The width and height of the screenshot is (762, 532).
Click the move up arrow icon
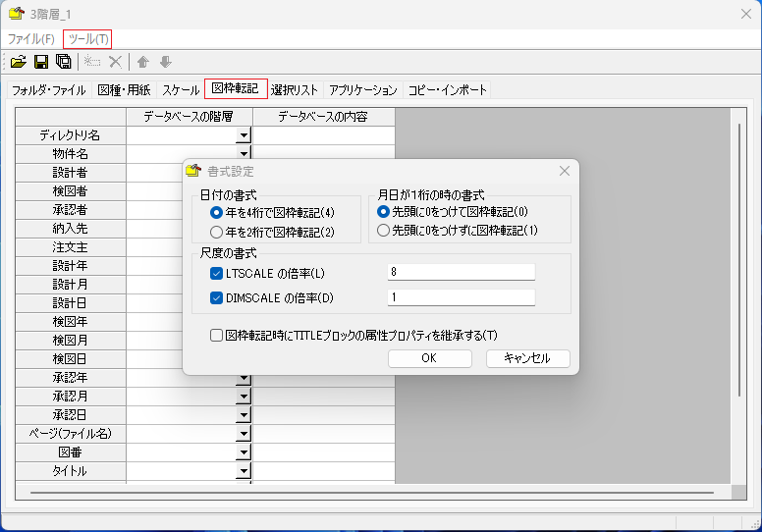click(143, 62)
